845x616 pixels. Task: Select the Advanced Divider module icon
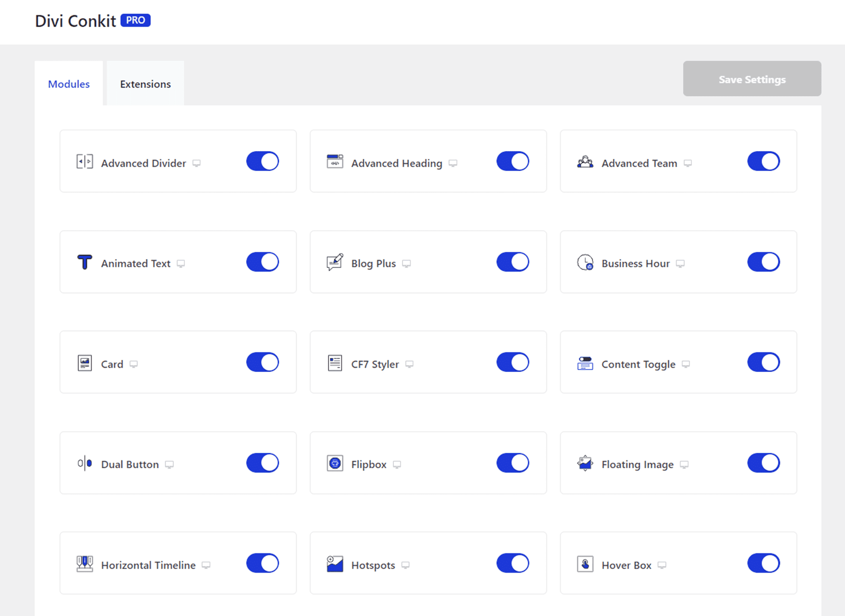(x=84, y=161)
